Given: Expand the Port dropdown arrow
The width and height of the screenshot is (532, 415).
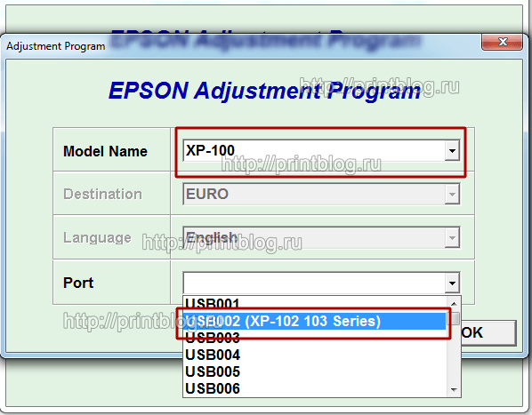Looking at the screenshot, I should click(452, 283).
